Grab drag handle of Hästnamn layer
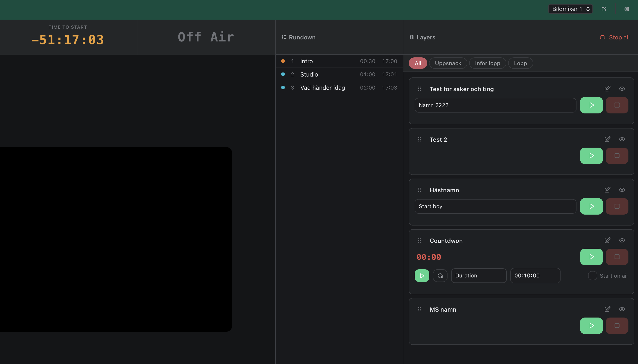638x364 pixels. (419, 190)
